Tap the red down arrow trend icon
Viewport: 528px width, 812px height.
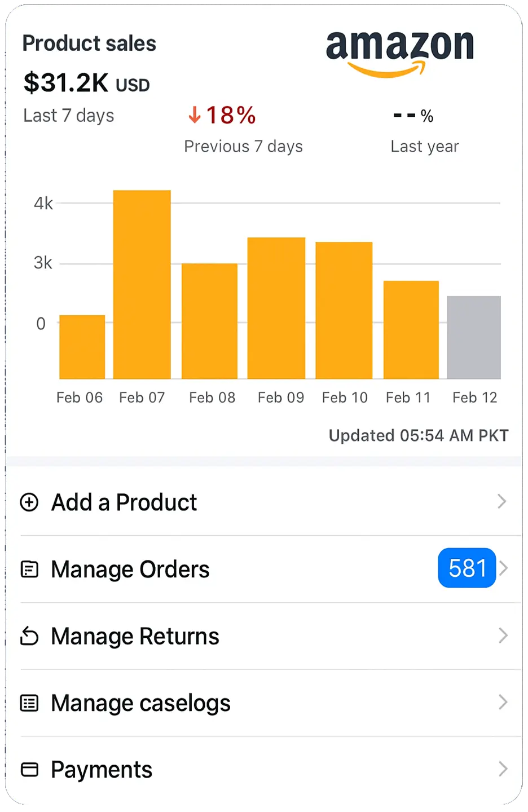[x=195, y=115]
